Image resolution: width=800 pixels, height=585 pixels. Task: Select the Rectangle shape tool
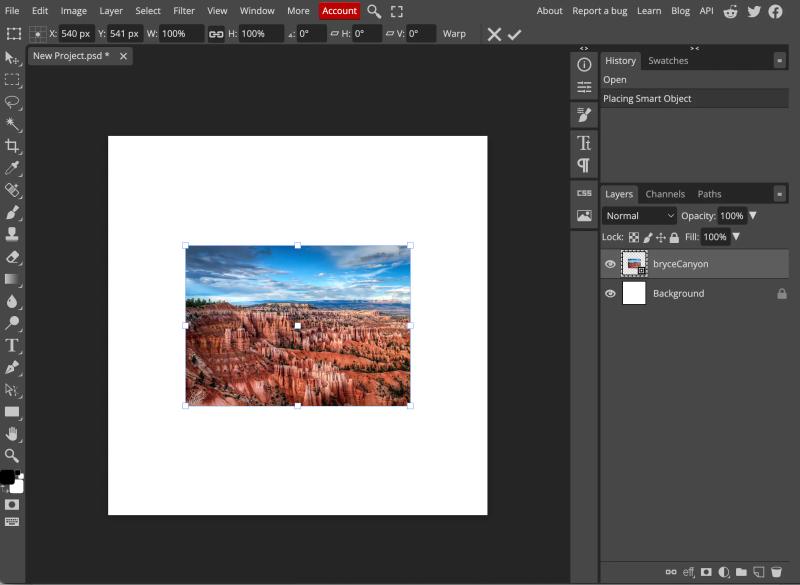point(12,412)
